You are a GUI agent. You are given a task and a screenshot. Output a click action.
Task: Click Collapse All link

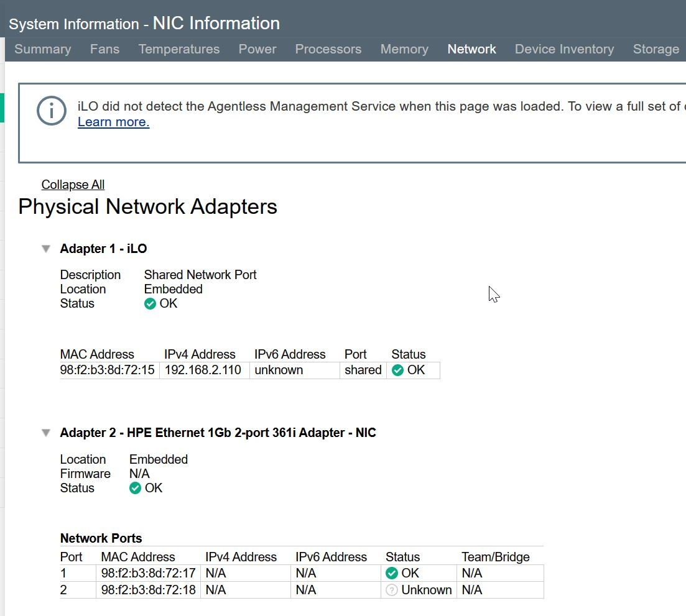(x=73, y=185)
